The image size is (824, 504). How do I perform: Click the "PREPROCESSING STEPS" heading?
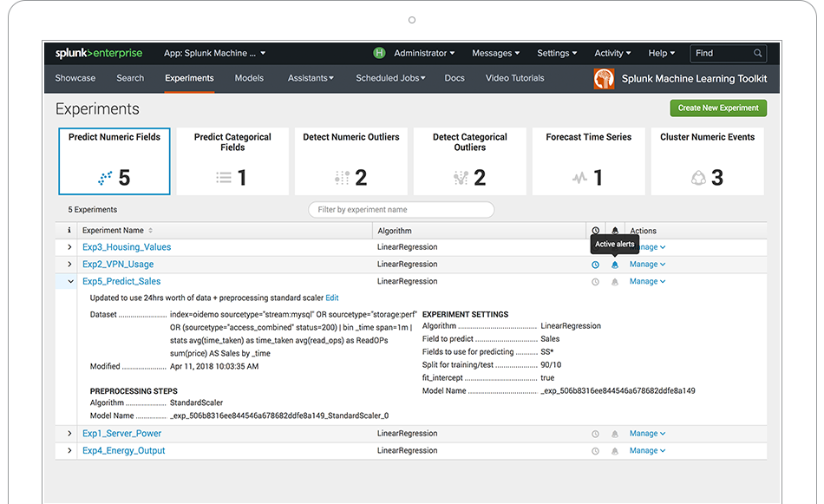(x=134, y=391)
